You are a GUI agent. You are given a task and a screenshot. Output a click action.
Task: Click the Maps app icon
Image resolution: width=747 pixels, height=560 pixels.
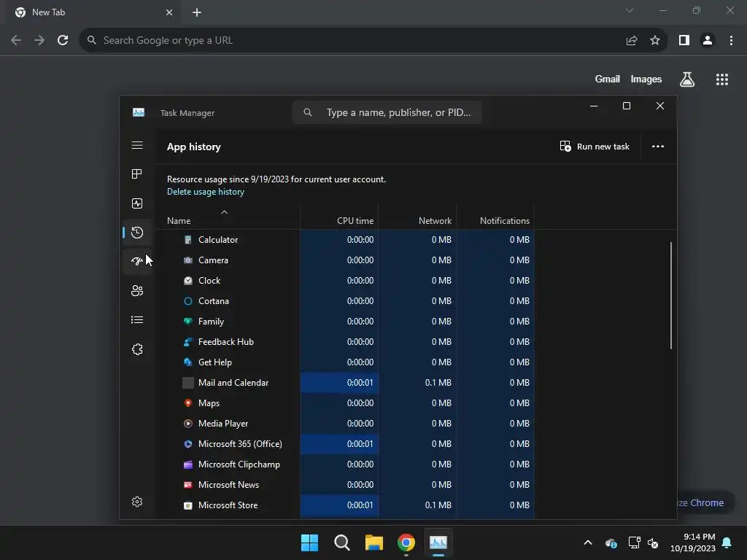pyautogui.click(x=188, y=403)
